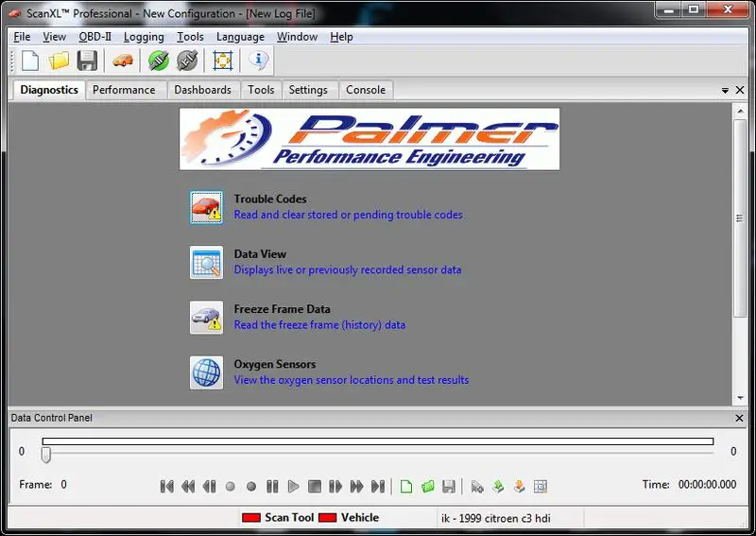Click the green down-arrow icon in Data Control Panel
Image resolution: width=756 pixels, height=536 pixels.
(x=498, y=486)
